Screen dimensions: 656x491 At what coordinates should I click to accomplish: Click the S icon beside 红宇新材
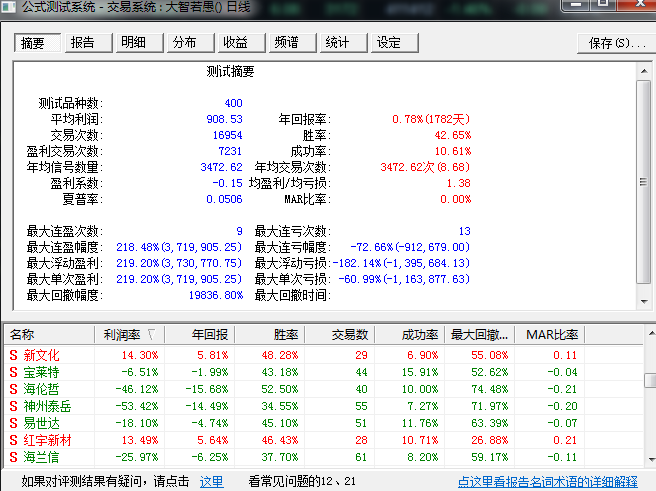[14, 440]
